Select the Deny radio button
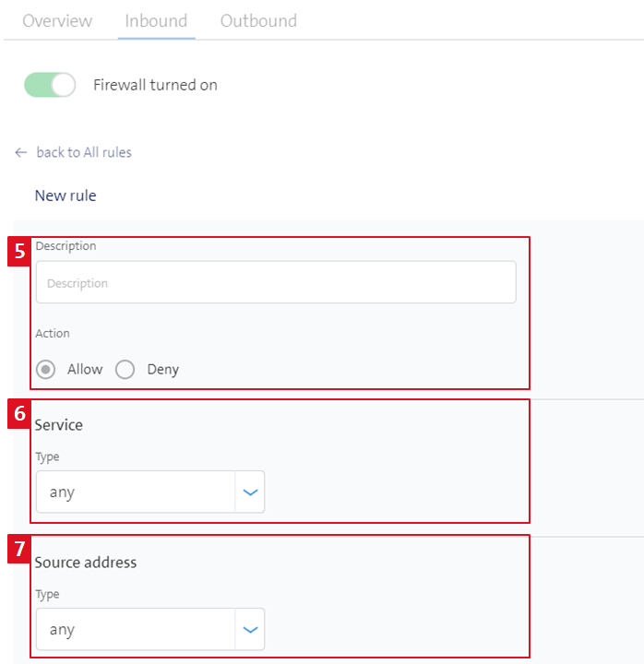Screen dimensions: 644x664 pos(125,369)
